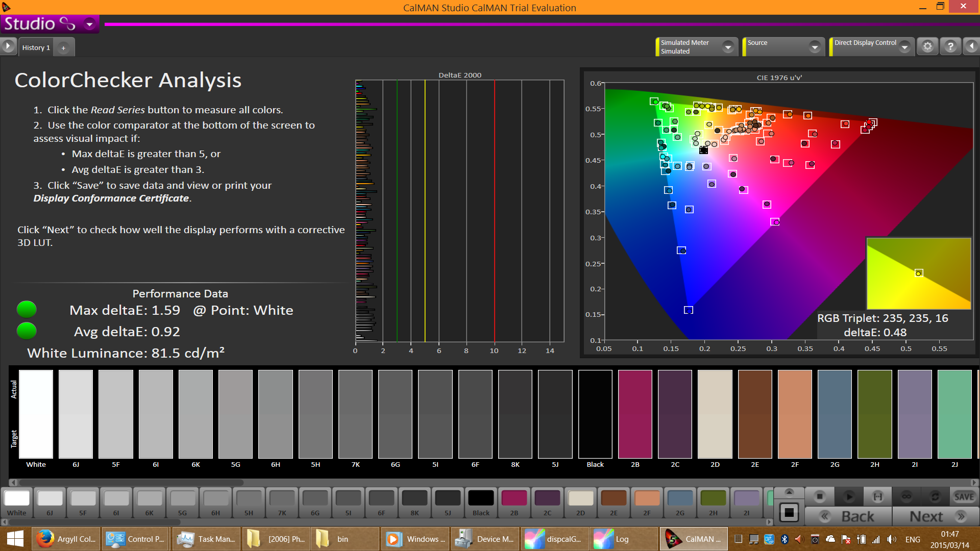Collapse the right side panel arrow

pos(971,46)
